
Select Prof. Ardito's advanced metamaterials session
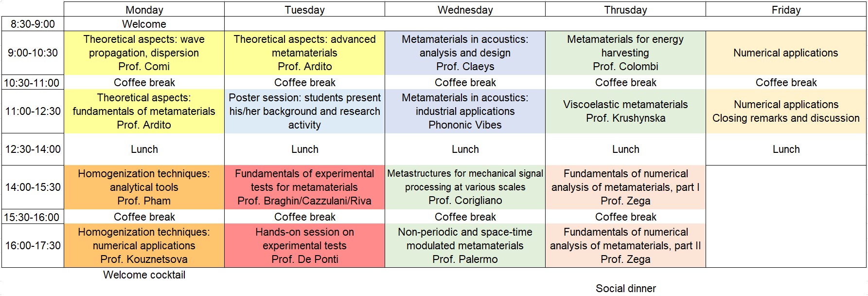pos(304,53)
